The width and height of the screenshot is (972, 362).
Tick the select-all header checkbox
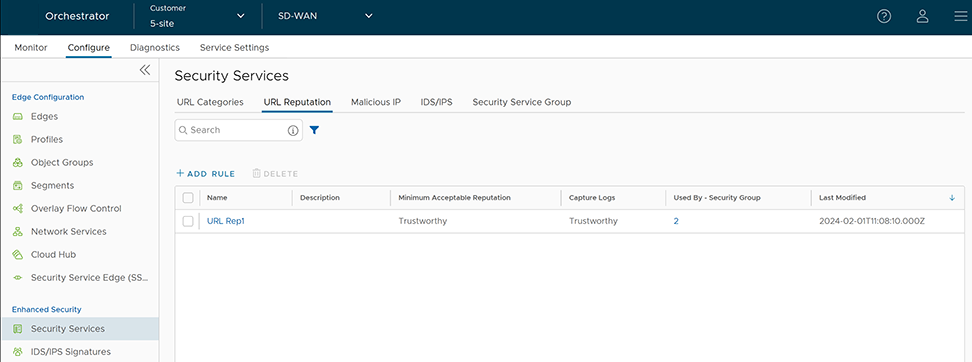[188, 198]
